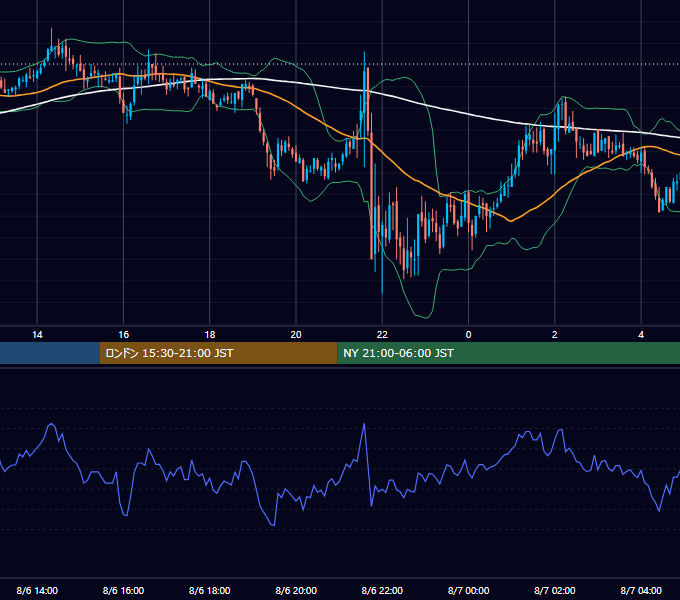Select the London 15:30-21:00 JST session bar

coord(219,353)
